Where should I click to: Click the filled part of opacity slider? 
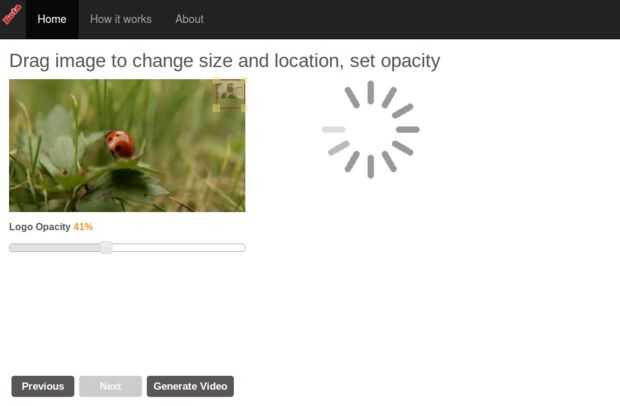(x=55, y=248)
